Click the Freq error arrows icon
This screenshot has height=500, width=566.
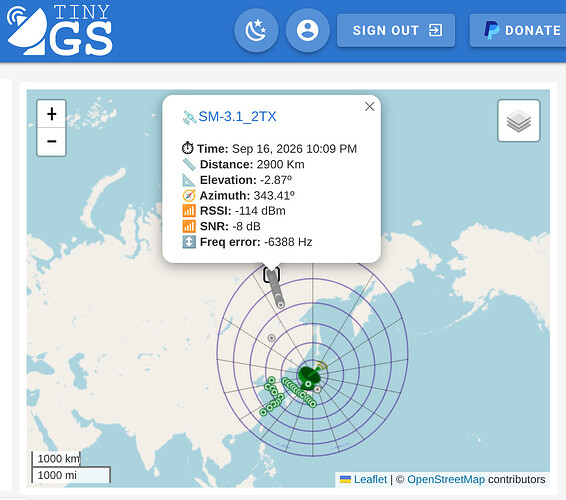point(189,242)
